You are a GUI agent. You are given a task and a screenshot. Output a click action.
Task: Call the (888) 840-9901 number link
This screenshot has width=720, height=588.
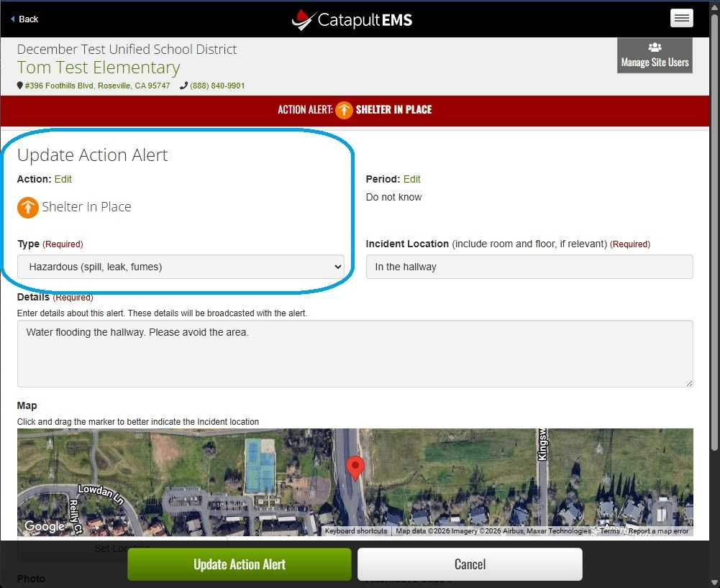click(x=217, y=86)
